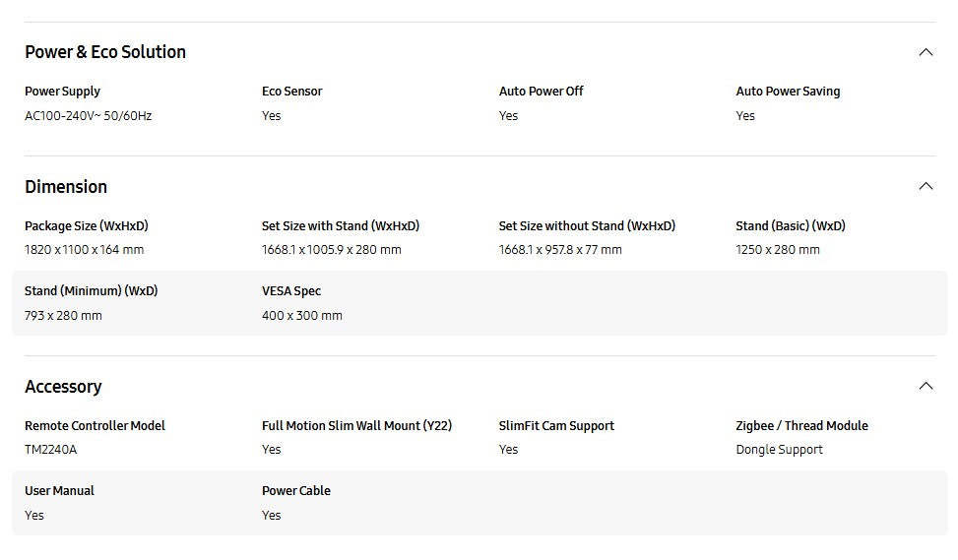The width and height of the screenshot is (958, 560).
Task: Click the Power Cable label
Action: coord(295,491)
